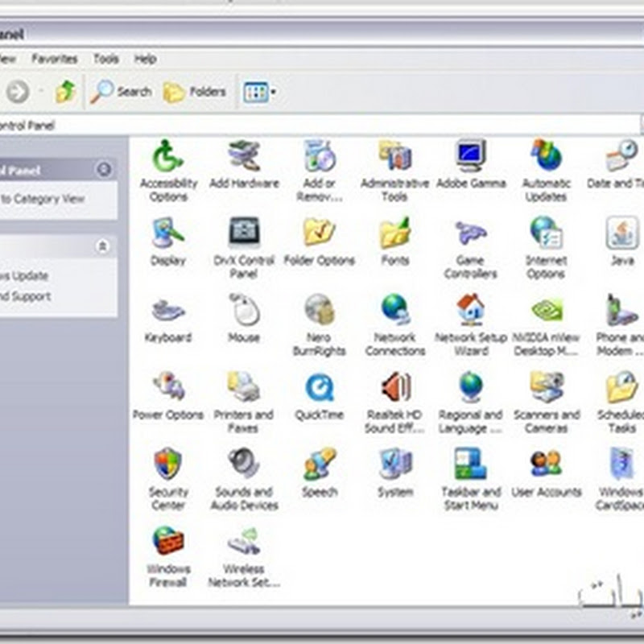This screenshot has height=644, width=644.
Task: Open NVIDIA nView Desktop Manager
Action: point(546,325)
